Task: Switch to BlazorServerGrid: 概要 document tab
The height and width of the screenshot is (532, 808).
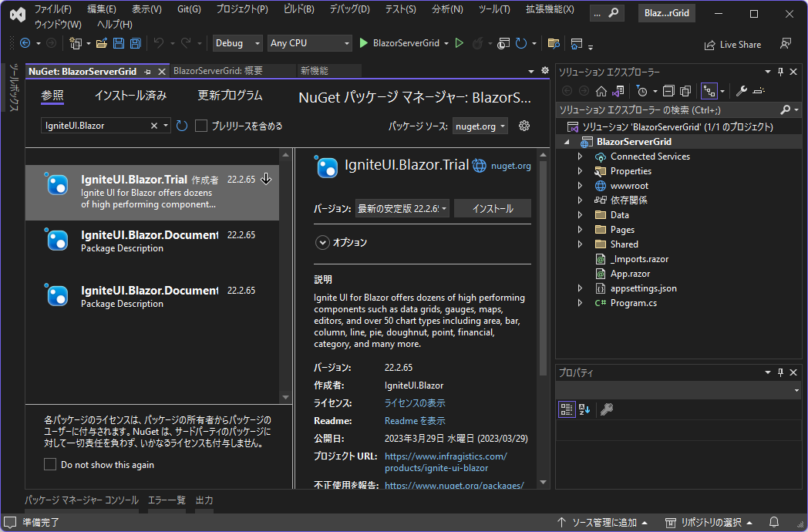Action: click(218, 71)
